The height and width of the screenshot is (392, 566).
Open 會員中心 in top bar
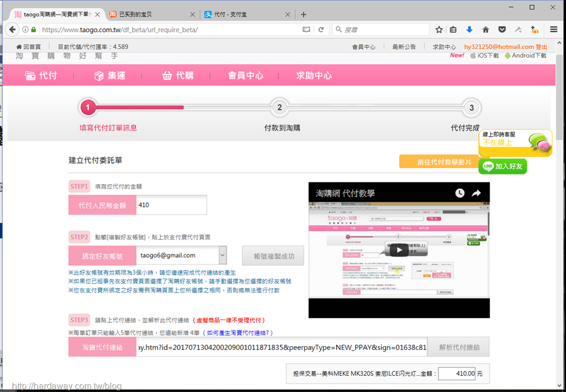click(364, 46)
